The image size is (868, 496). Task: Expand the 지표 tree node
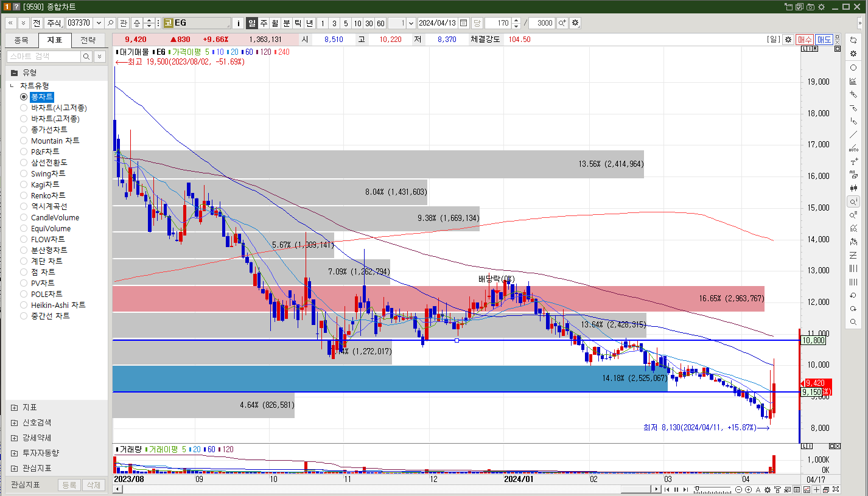(15, 407)
